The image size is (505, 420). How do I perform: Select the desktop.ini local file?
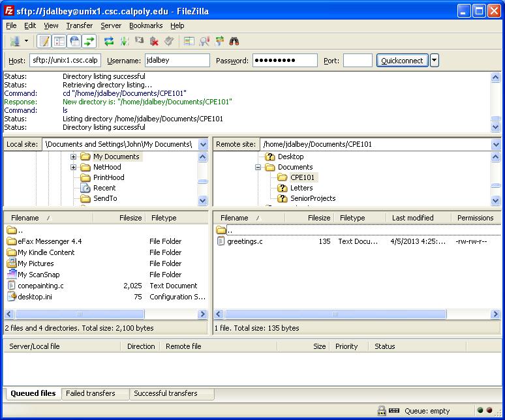[35, 297]
